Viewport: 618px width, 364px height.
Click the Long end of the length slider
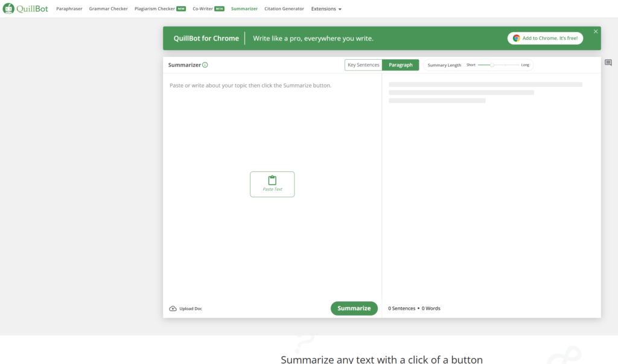pyautogui.click(x=525, y=65)
